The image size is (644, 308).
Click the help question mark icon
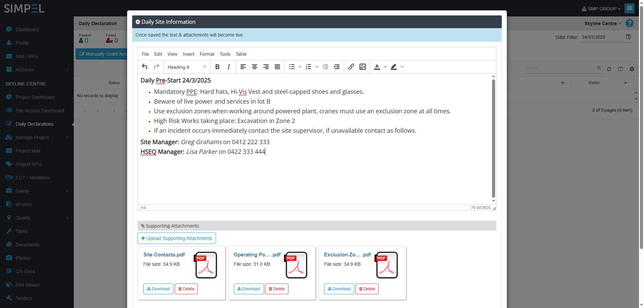630,23
